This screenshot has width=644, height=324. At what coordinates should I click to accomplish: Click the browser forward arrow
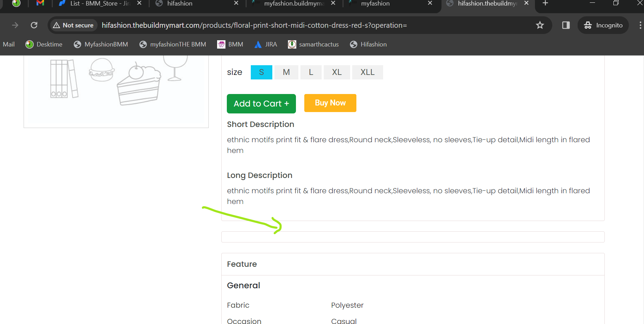click(x=15, y=25)
